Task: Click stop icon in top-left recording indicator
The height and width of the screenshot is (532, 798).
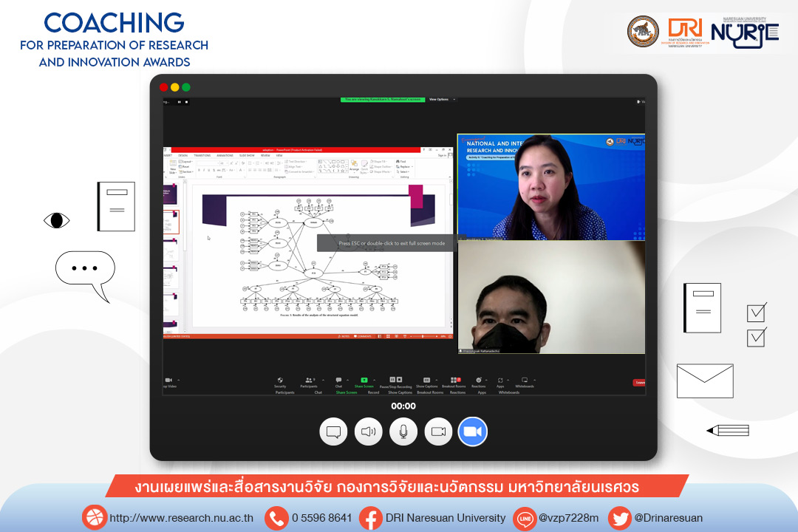Action: 186,102
